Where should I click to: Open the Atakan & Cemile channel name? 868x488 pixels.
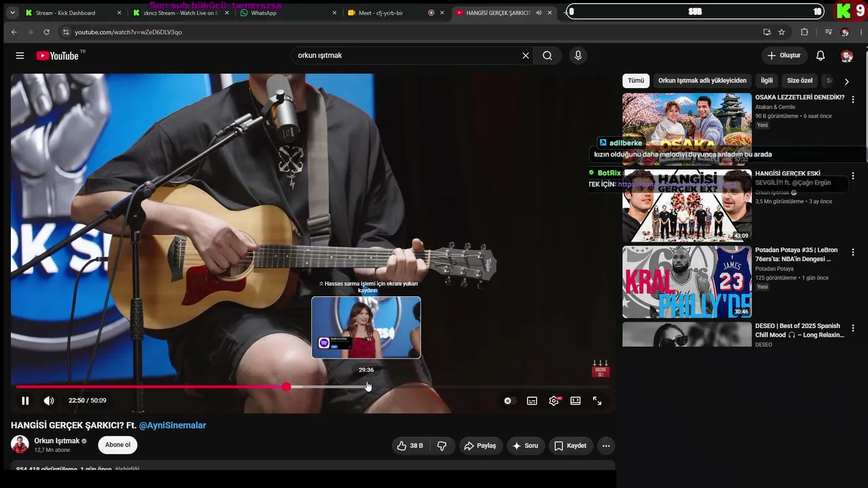pyautogui.click(x=775, y=107)
